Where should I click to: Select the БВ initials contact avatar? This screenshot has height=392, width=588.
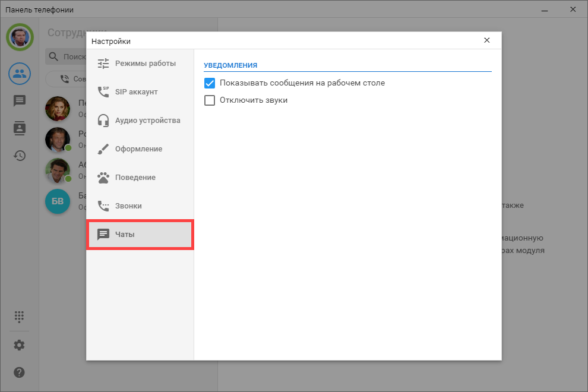click(58, 202)
